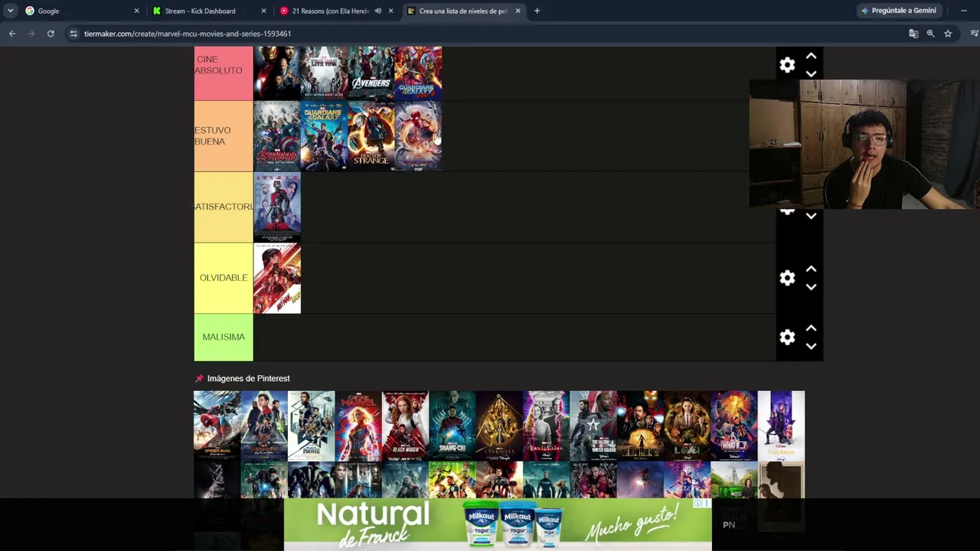
Task: Expand the tab search dropdown
Action: tap(10, 11)
